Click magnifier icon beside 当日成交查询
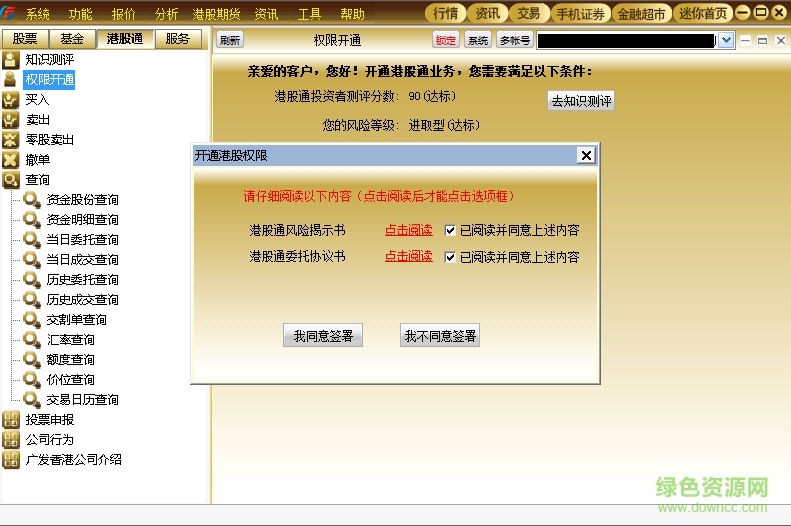The image size is (791, 526). point(32,260)
